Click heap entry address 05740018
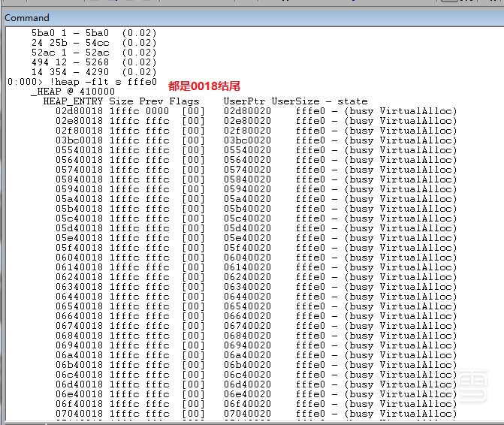The height and width of the screenshot is (425, 504). click(79, 170)
